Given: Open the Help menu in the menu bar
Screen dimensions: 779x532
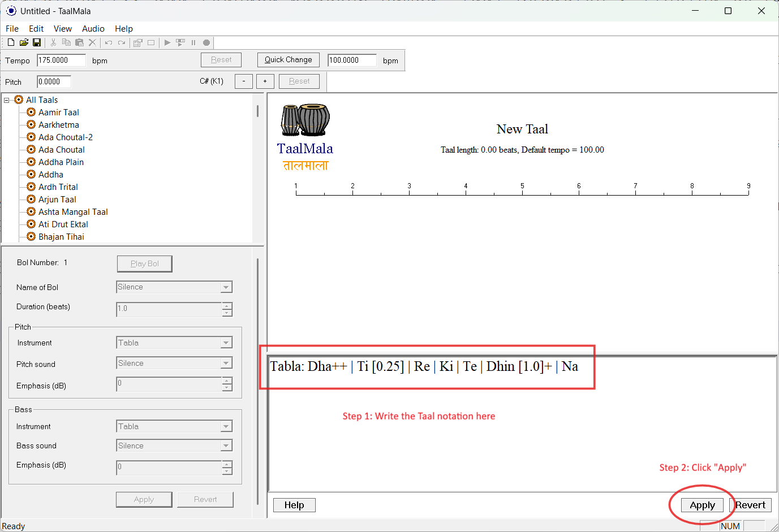Looking at the screenshot, I should [x=124, y=29].
